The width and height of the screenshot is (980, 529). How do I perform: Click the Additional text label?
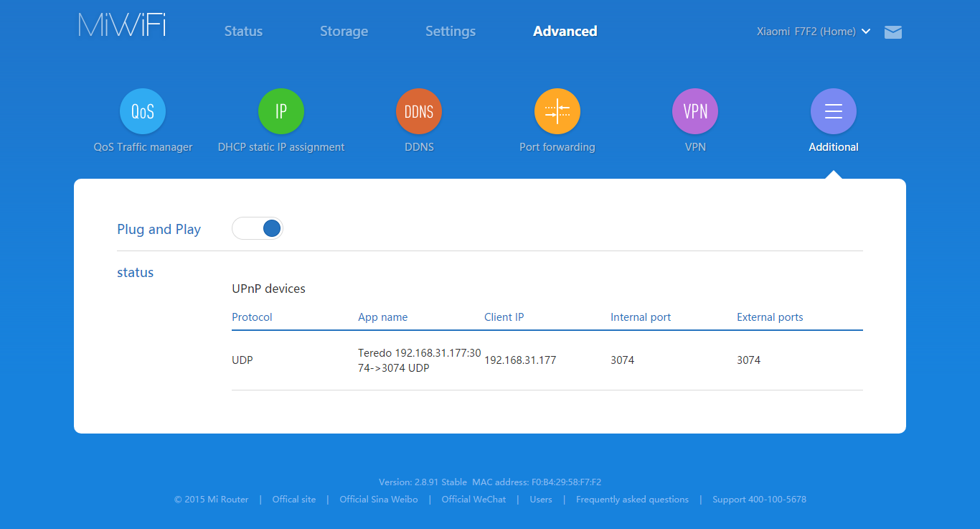click(x=834, y=147)
